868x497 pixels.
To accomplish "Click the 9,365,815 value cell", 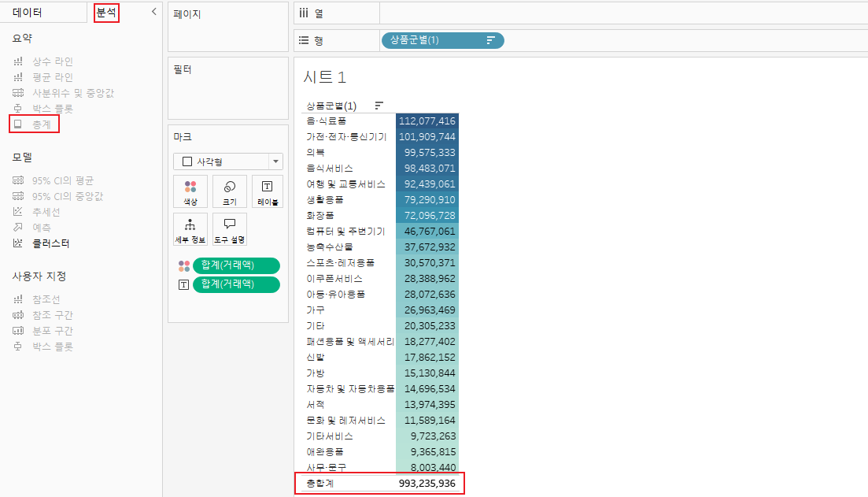I will point(427,451).
